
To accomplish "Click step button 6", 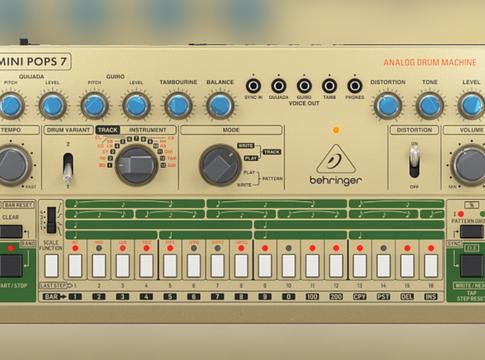I will coord(194,265).
